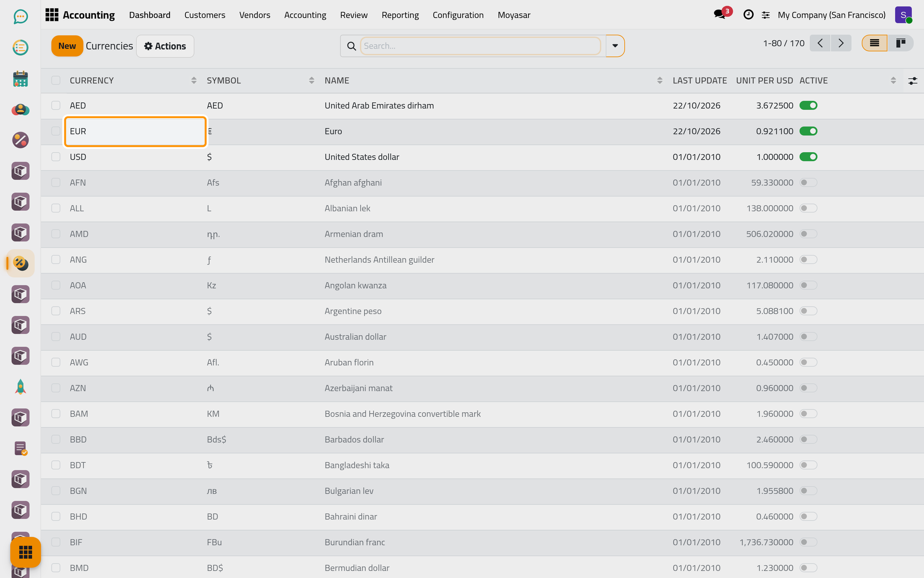
Task: Click the home apps grid icon beside Accounting
Action: coord(51,15)
